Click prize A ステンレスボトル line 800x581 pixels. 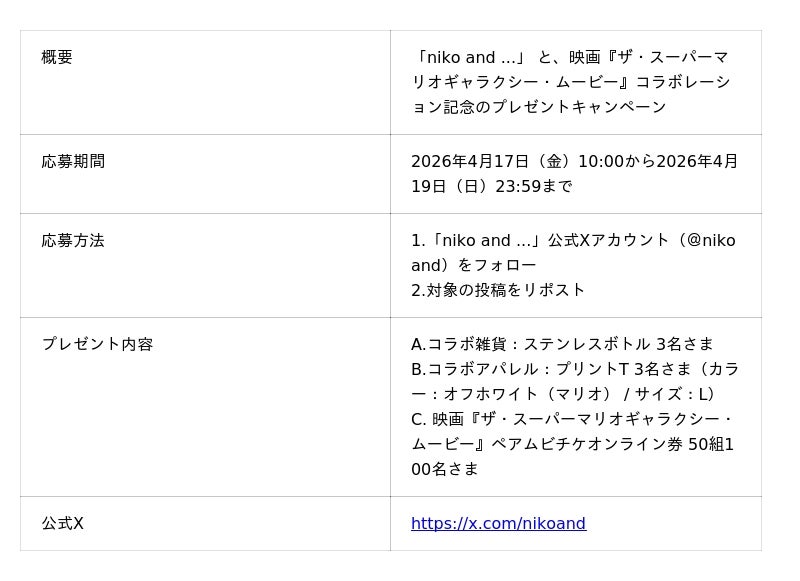coord(562,344)
